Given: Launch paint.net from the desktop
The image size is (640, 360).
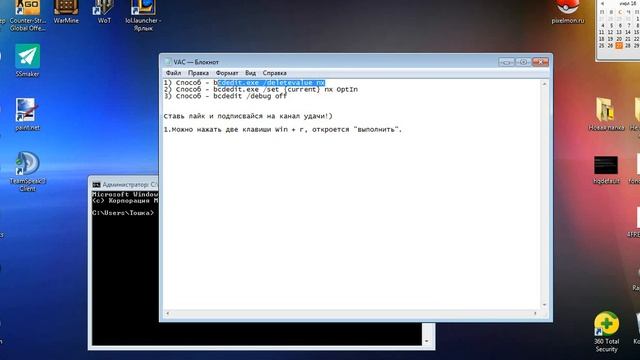Looking at the screenshot, I should 27,114.
